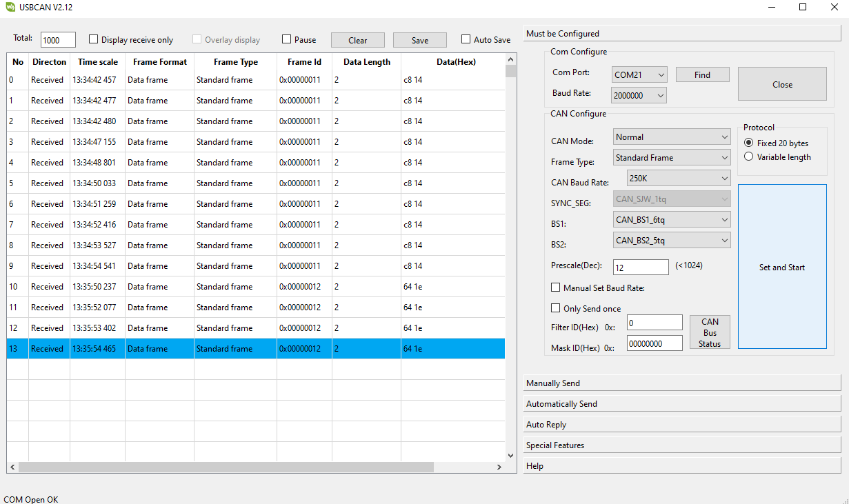Enable Display receive only checkbox
The width and height of the screenshot is (849, 504).
[94, 40]
